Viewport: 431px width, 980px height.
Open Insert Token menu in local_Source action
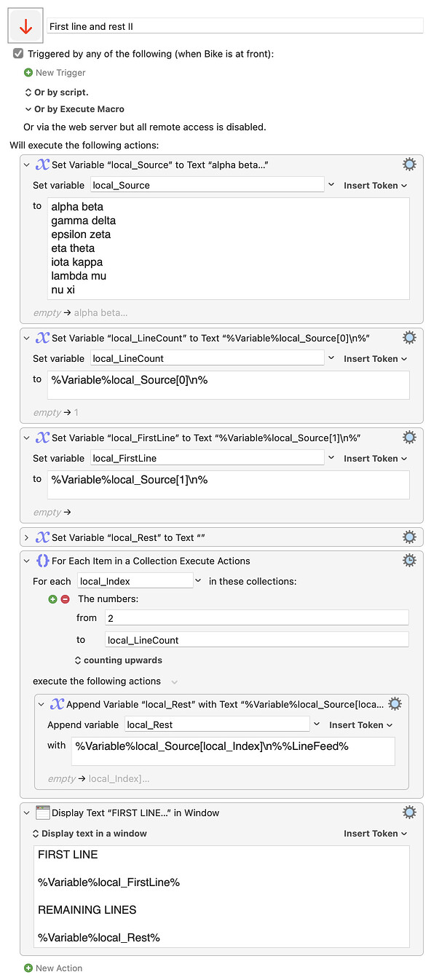[375, 186]
